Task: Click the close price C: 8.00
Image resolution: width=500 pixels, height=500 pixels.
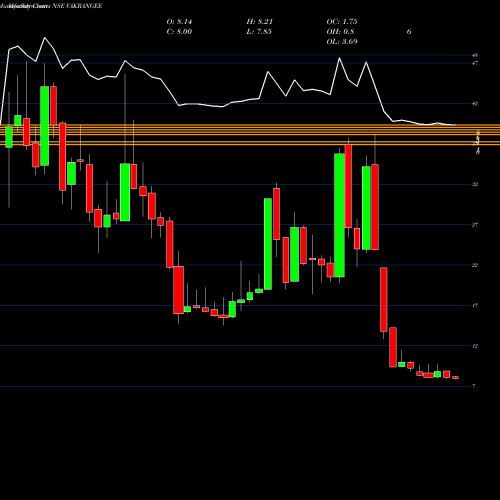Action: coord(179,32)
